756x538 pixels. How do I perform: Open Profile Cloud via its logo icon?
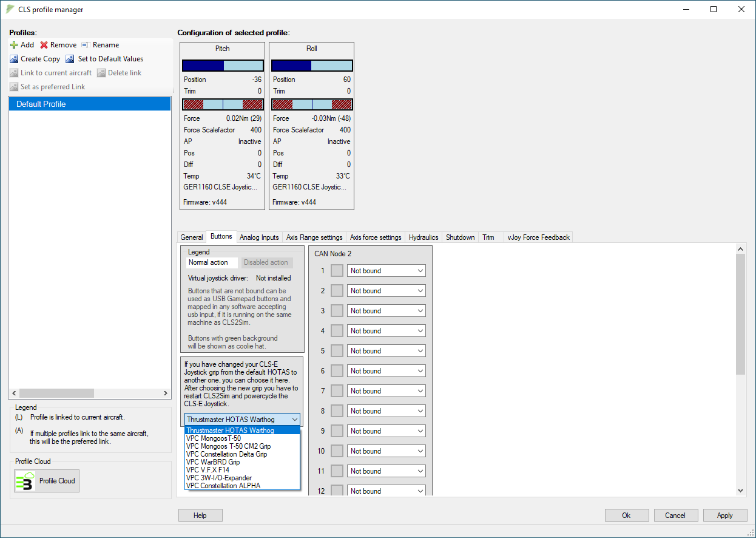[x=25, y=481]
